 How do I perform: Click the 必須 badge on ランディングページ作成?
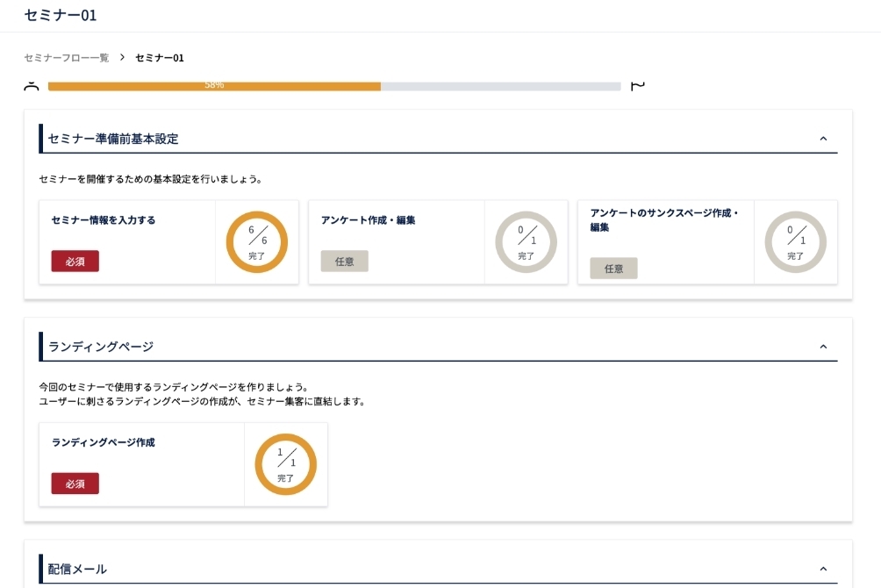(75, 484)
